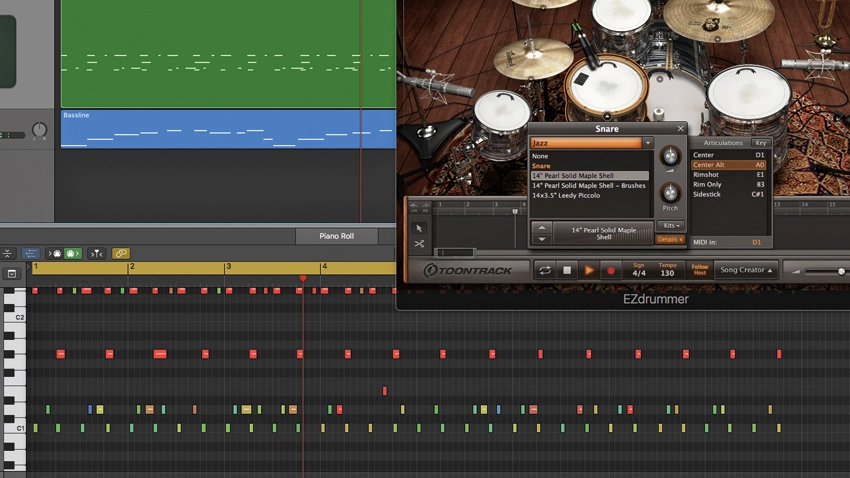Enable MIDI In palette button
The image size is (850, 478).
(56, 253)
